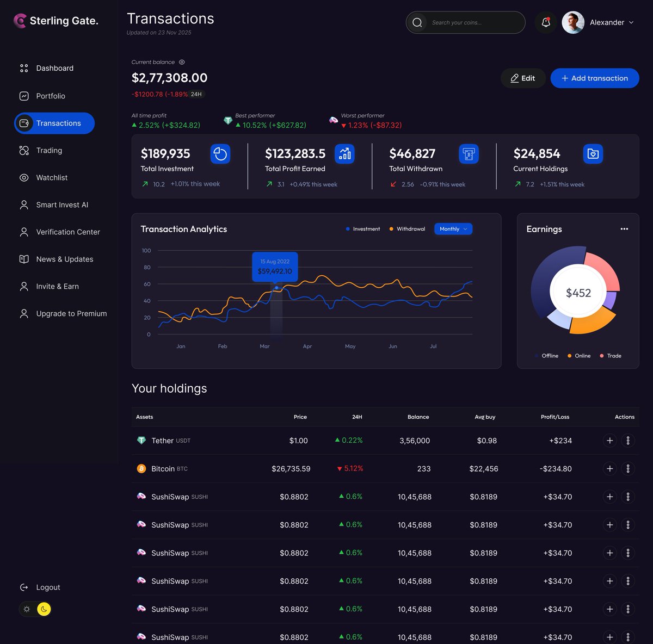Click the Portfolio sidebar icon
Viewport: 653px width, 644px height.
click(23, 96)
